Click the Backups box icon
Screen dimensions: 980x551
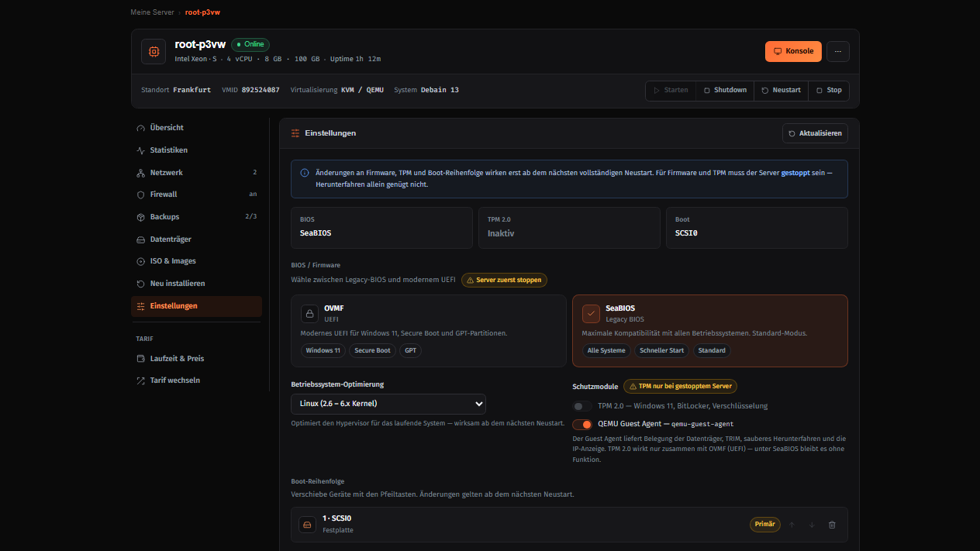click(x=140, y=217)
